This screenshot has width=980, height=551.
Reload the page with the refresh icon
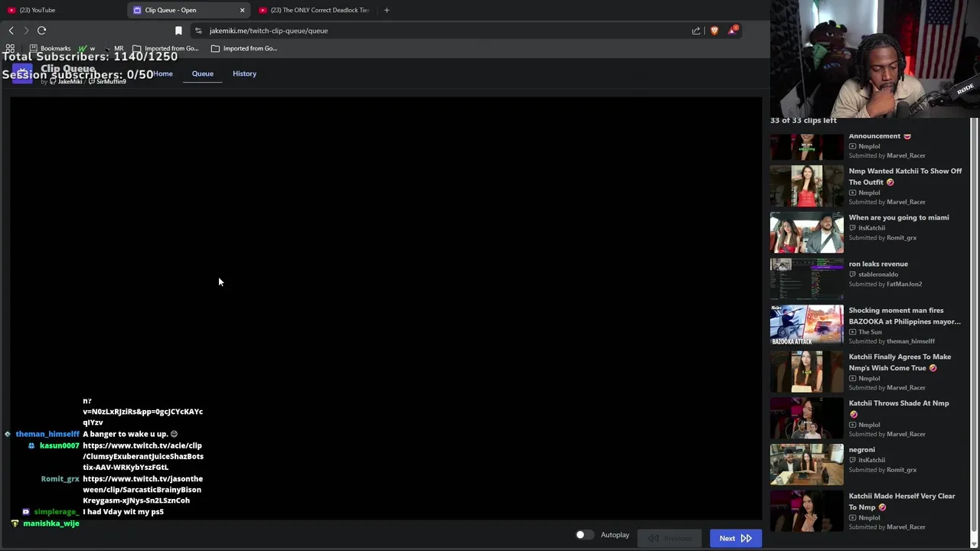[x=41, y=31]
